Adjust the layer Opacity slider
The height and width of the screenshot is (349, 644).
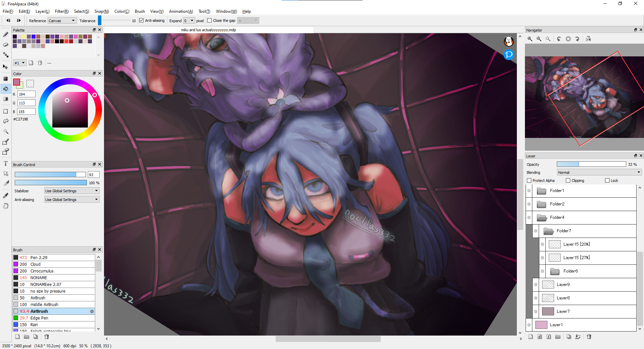click(x=591, y=164)
